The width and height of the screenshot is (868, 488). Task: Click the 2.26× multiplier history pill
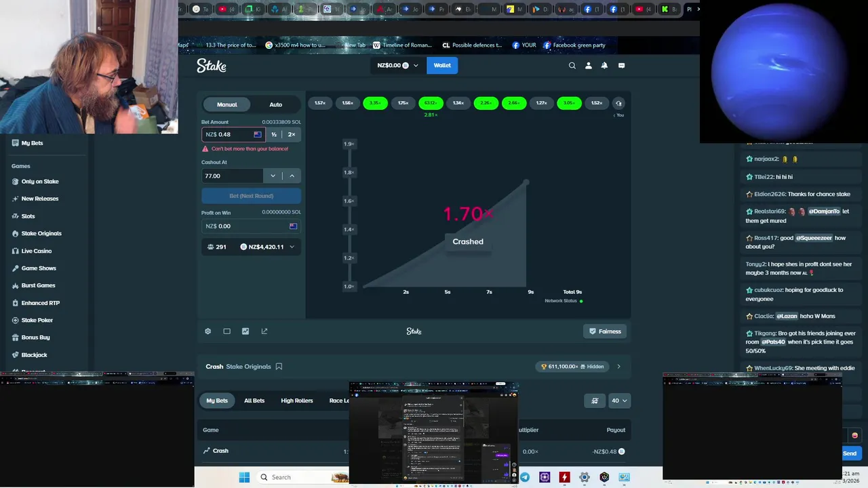pos(486,103)
